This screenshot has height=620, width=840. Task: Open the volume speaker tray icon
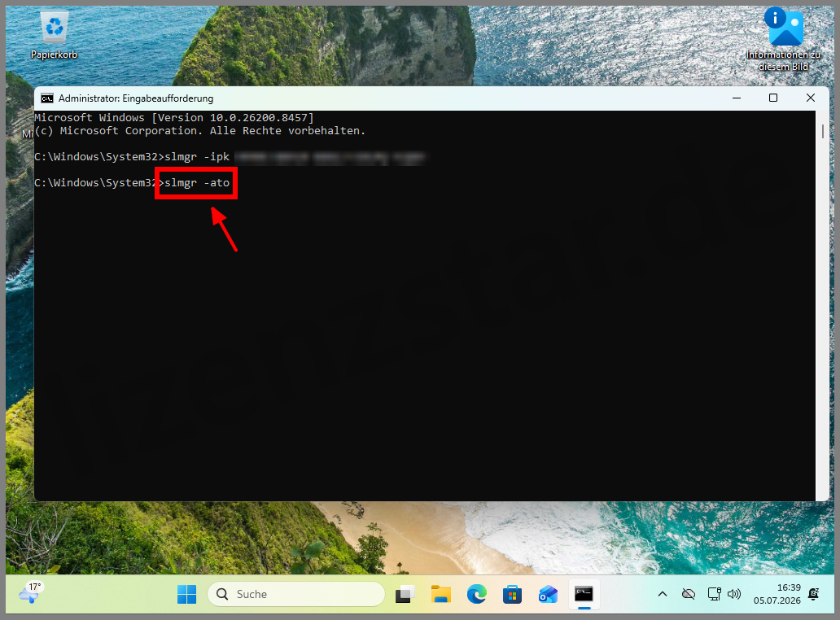(x=734, y=594)
